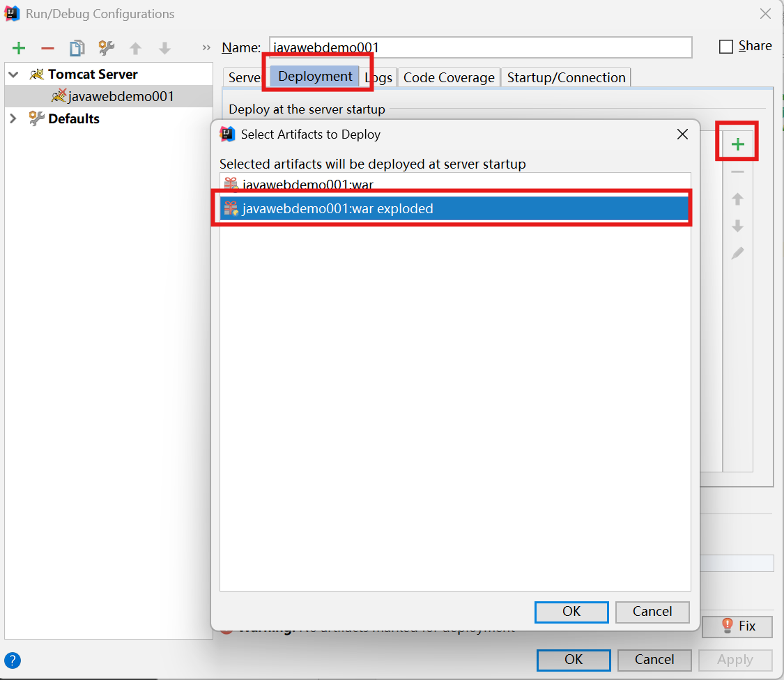
Task: Switch to the Server tab
Action: [244, 77]
